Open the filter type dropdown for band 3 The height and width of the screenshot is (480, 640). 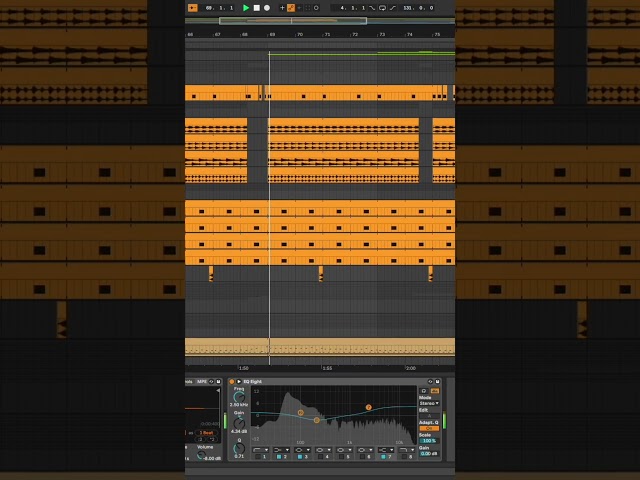point(302,450)
